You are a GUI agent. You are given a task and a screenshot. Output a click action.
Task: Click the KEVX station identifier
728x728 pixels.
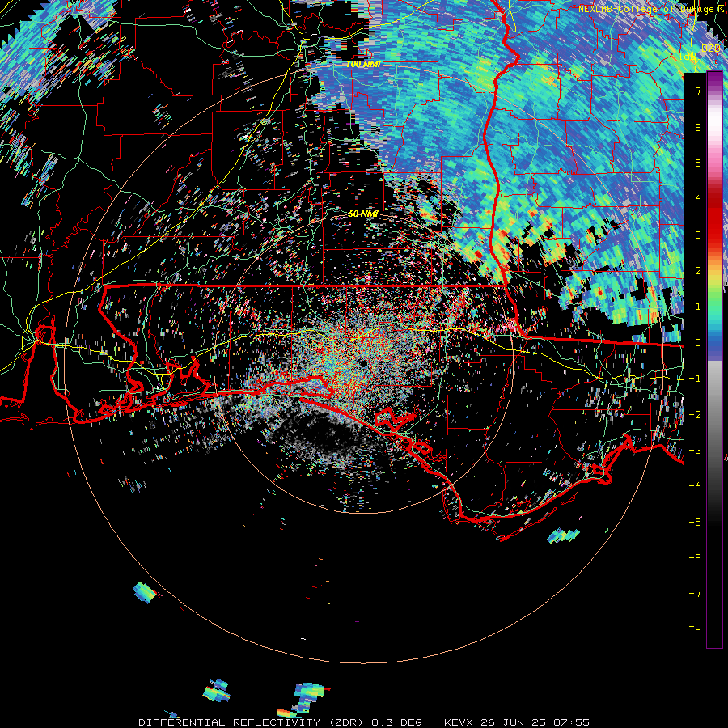tap(459, 722)
